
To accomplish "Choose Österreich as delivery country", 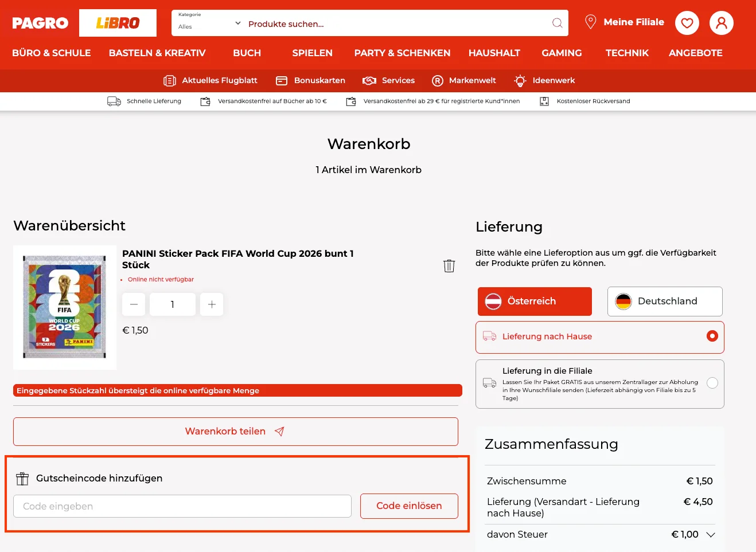I will click(x=535, y=302).
